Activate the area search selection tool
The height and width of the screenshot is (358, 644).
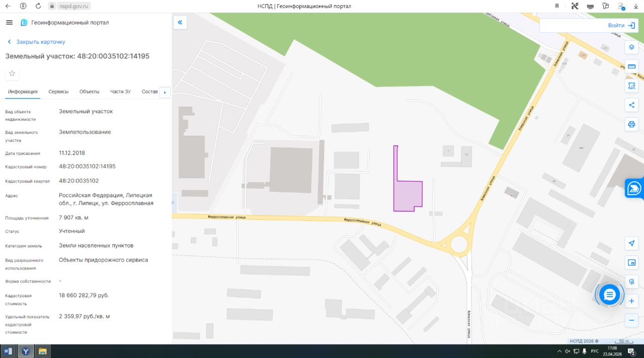pos(631,85)
